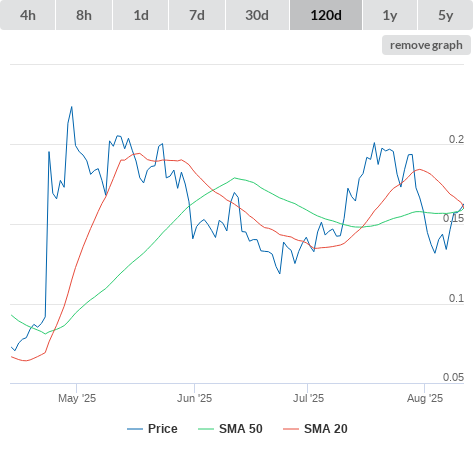The height and width of the screenshot is (455, 474).
Task: Click the Jul '25 axis label
Action: [x=308, y=398]
